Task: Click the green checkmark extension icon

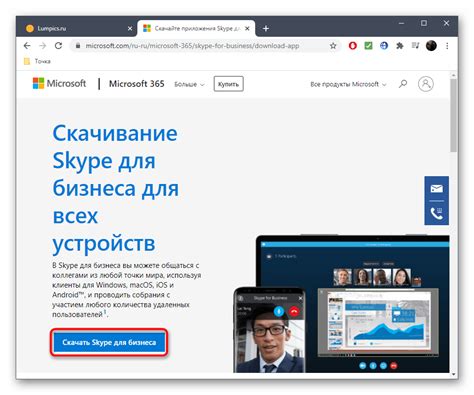Action: coord(368,46)
